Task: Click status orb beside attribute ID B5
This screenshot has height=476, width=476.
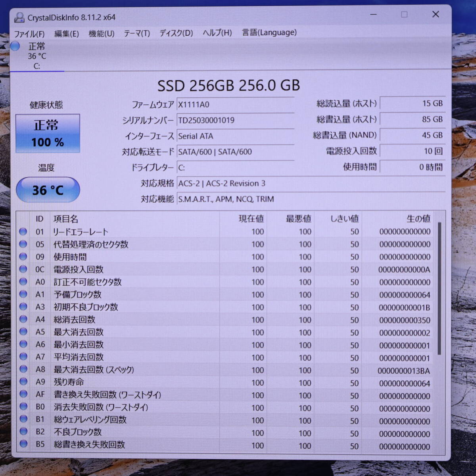Action: point(23,444)
